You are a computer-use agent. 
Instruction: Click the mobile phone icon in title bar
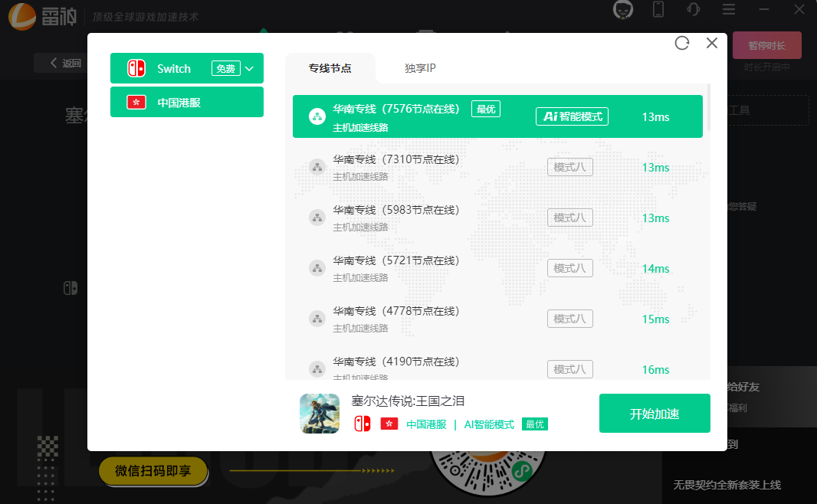coord(658,9)
